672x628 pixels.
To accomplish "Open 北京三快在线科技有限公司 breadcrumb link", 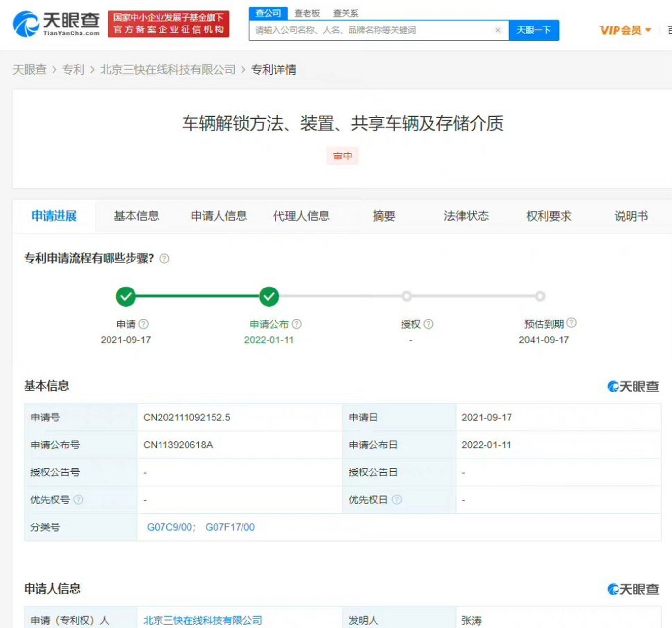I will click(x=168, y=70).
